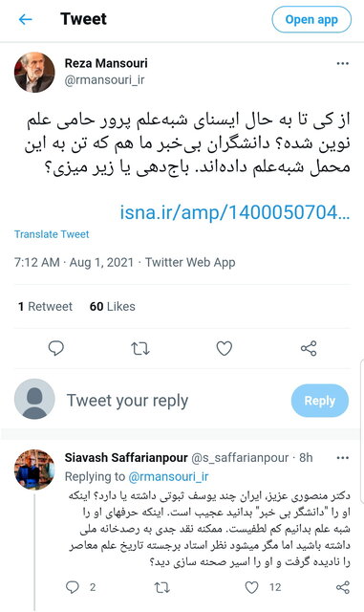Click the Tweet your reply field
This screenshot has width=364, height=612.
coord(127,401)
